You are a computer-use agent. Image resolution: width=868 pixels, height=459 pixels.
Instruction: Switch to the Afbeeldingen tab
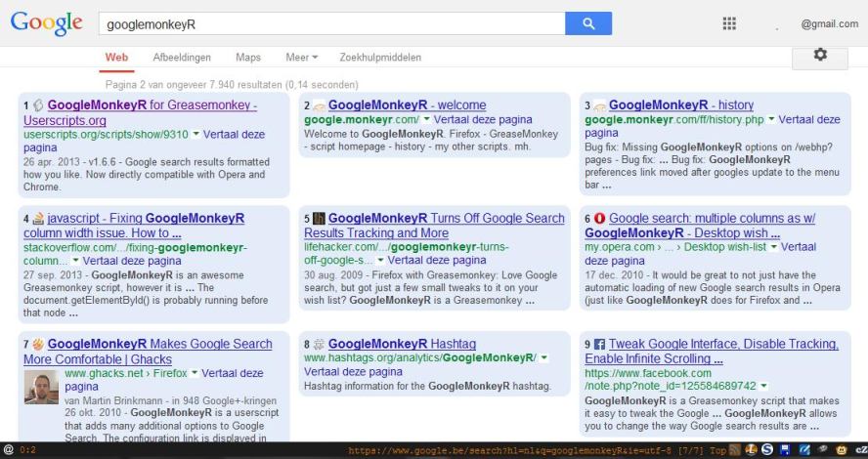182,57
